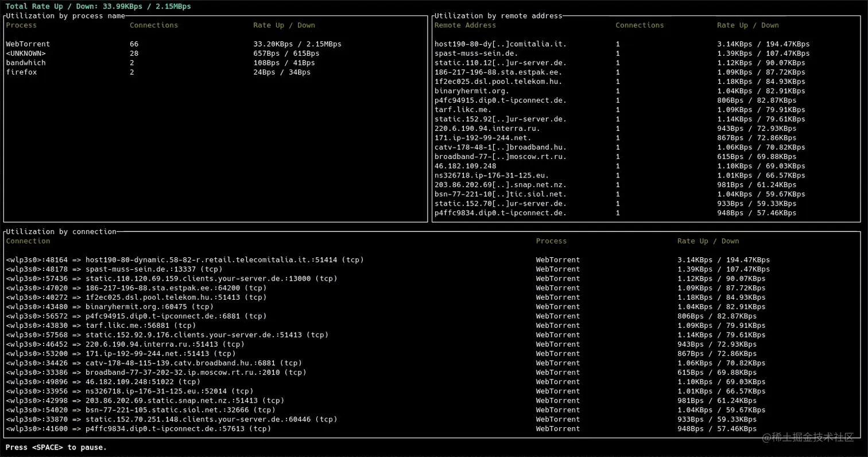Image resolution: width=868 pixels, height=457 pixels.
Task: Click the 'Utilization by connection' panel title
Action: (61, 232)
